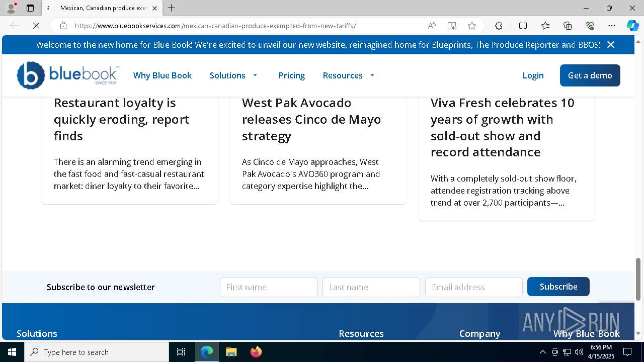Image resolution: width=644 pixels, height=362 pixels.
Task: Open tab actions menu icon
Action: click(30, 8)
